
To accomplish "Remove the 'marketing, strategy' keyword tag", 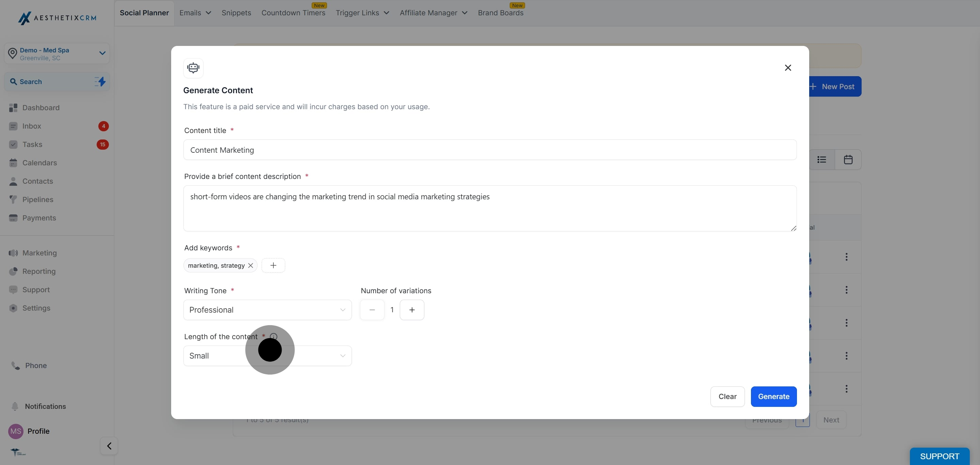I will 250,265.
